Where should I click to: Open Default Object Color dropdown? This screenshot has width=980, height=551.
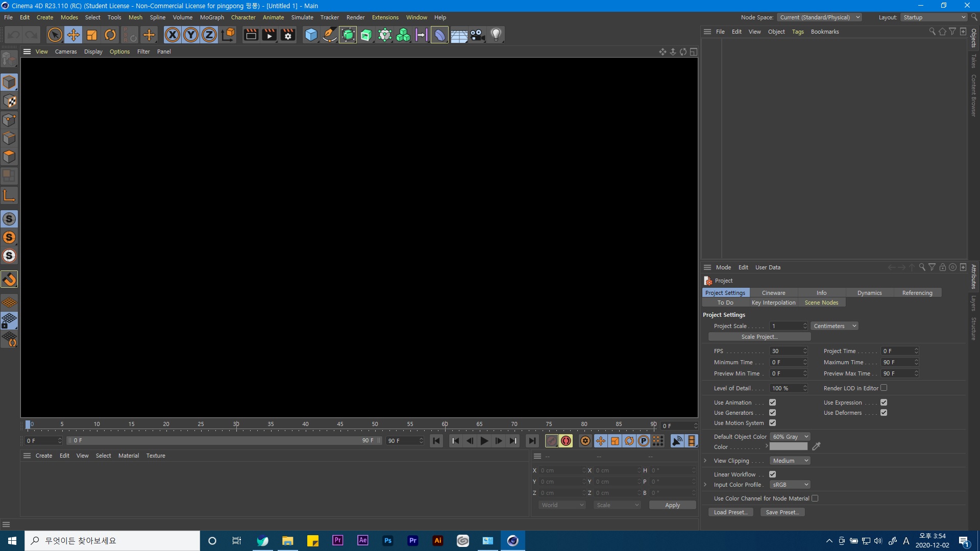pos(790,437)
